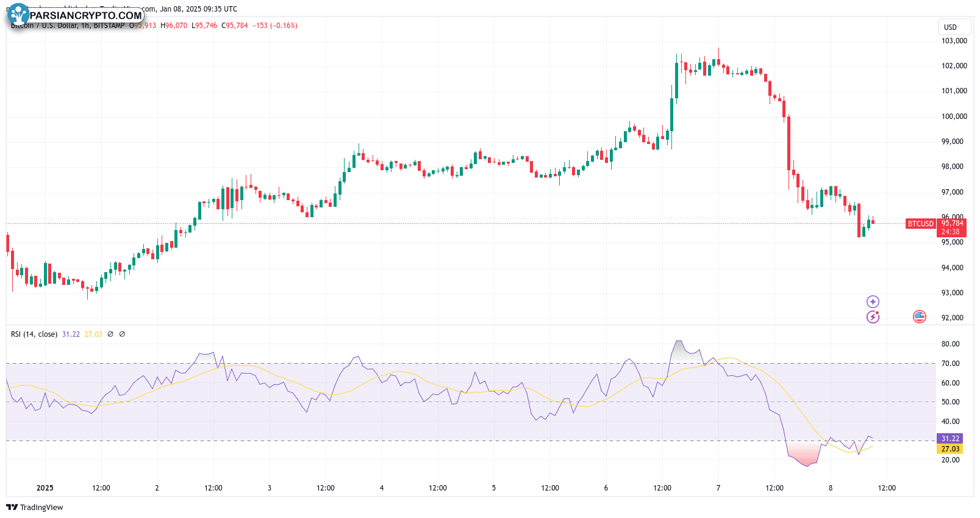This screenshot has width=980, height=518.
Task: Click the ∅ symbol right after 27.03
Action: 110,334
